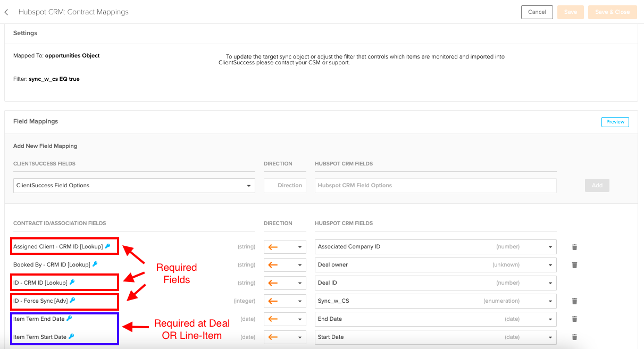
Task: Delete the Associated Company ID mapping
Action: click(x=574, y=247)
